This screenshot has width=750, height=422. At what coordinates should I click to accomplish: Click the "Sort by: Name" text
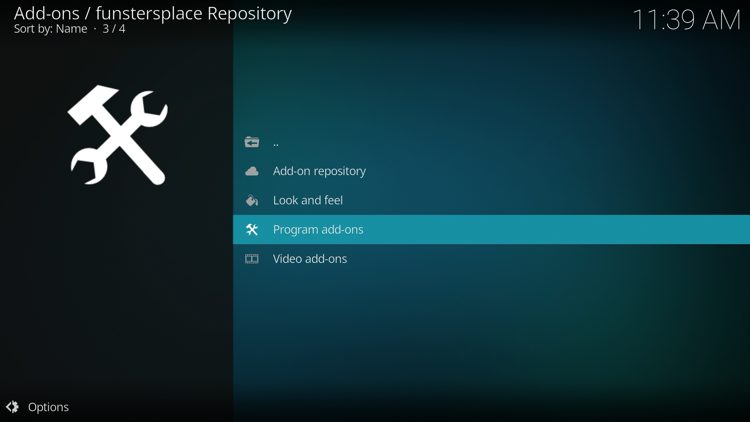tap(50, 30)
